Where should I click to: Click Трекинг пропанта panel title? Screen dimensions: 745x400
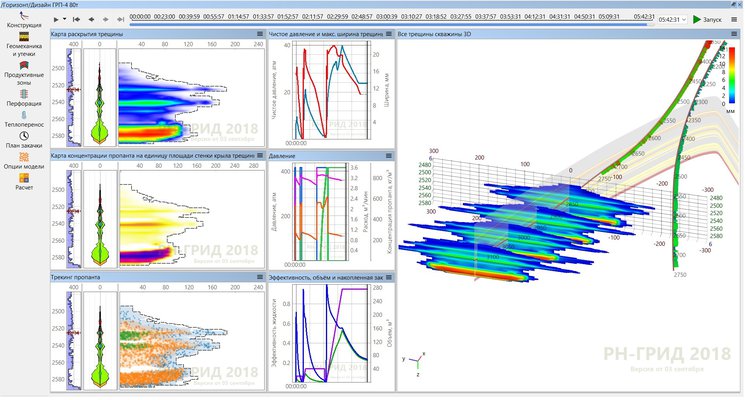(76, 277)
